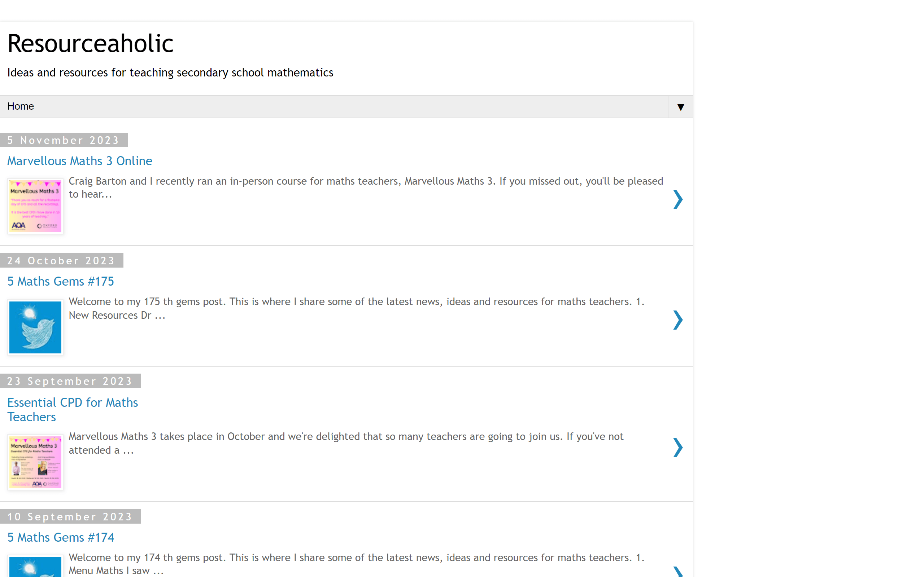The height and width of the screenshot is (577, 924).
Task: Open the 5 Maths Gems #174 post
Action: pos(61,538)
